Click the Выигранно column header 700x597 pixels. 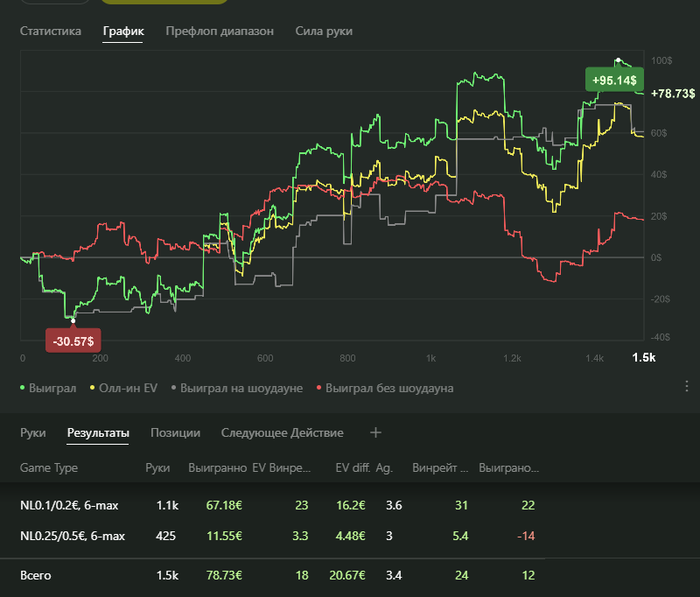click(217, 467)
